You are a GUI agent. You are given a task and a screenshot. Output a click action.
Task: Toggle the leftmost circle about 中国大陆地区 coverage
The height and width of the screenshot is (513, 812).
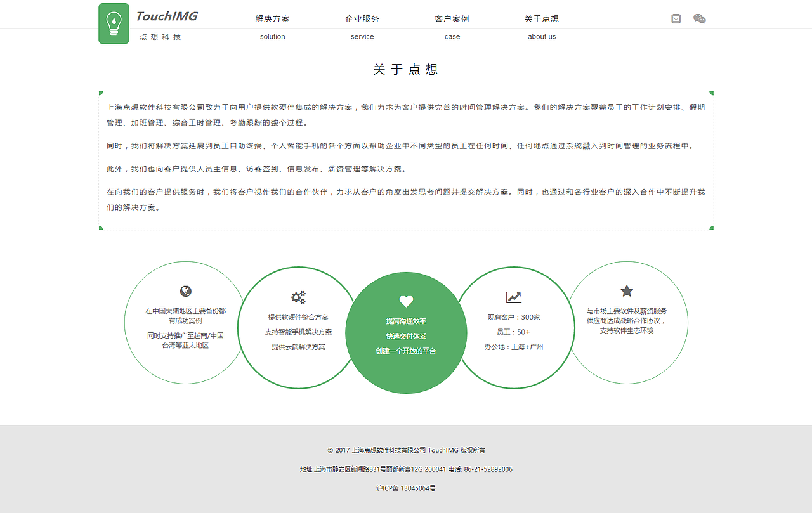(x=184, y=323)
